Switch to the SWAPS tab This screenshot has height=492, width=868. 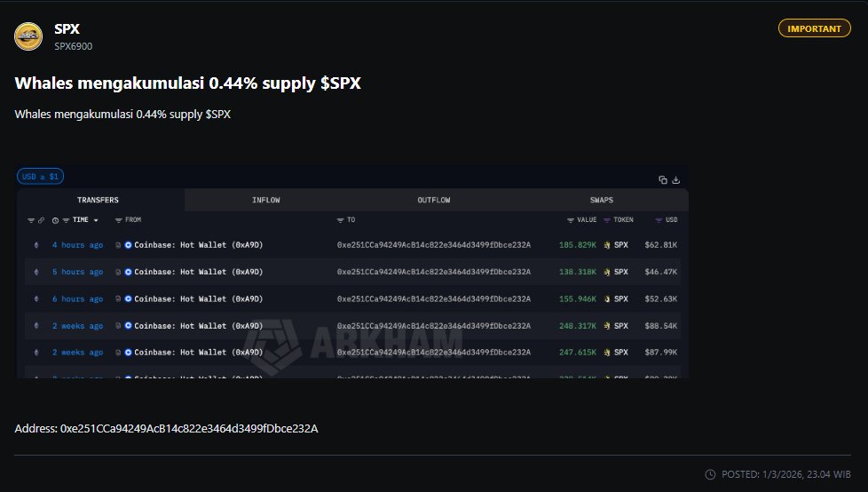coord(602,200)
